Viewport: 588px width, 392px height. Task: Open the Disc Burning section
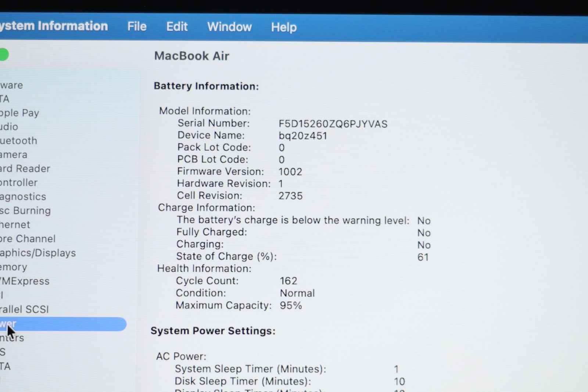(x=25, y=211)
